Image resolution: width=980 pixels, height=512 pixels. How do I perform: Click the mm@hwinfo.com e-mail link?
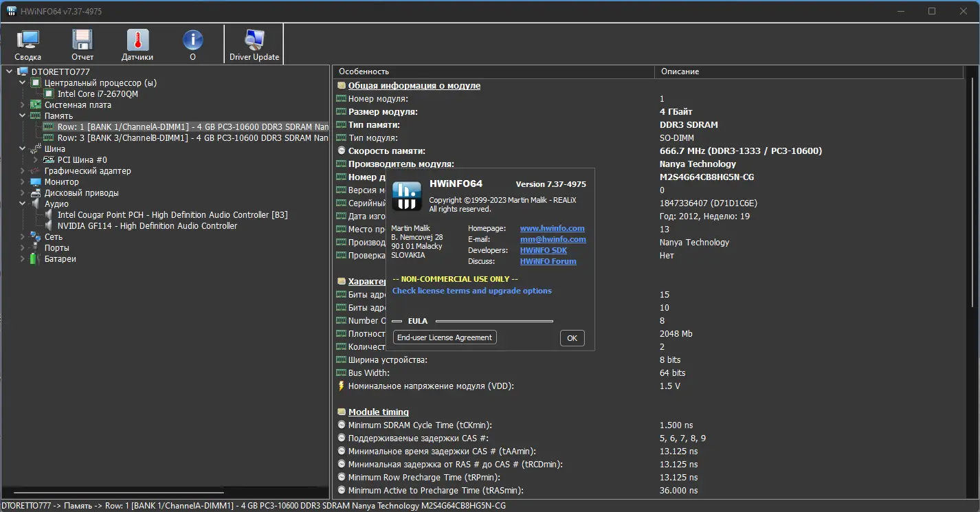click(x=553, y=239)
